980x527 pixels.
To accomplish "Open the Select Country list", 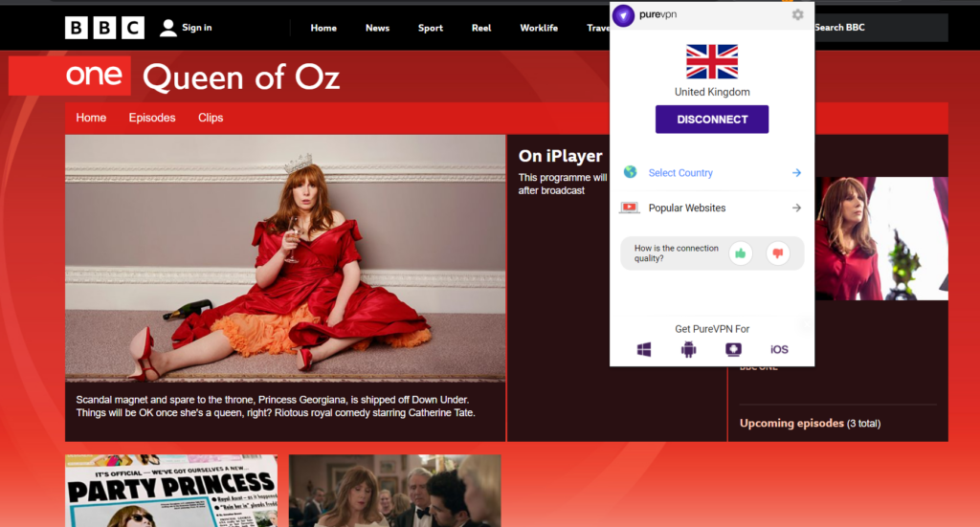I will tap(680, 173).
